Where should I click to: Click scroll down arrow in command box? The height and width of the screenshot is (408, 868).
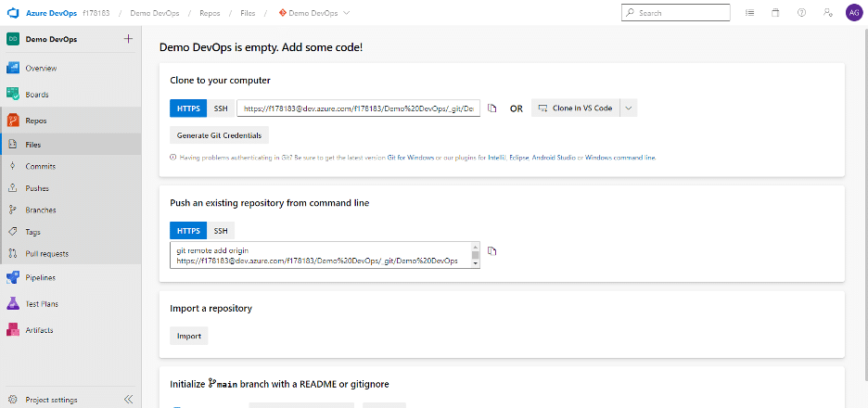point(475,264)
